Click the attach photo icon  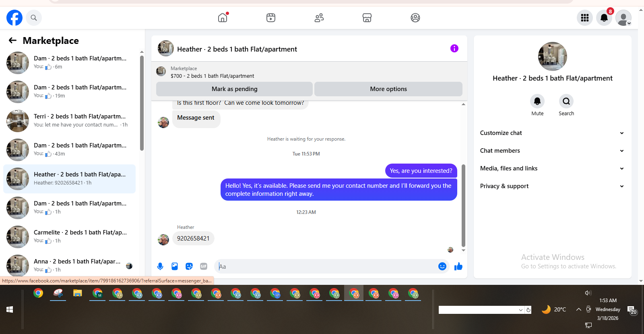click(x=175, y=266)
